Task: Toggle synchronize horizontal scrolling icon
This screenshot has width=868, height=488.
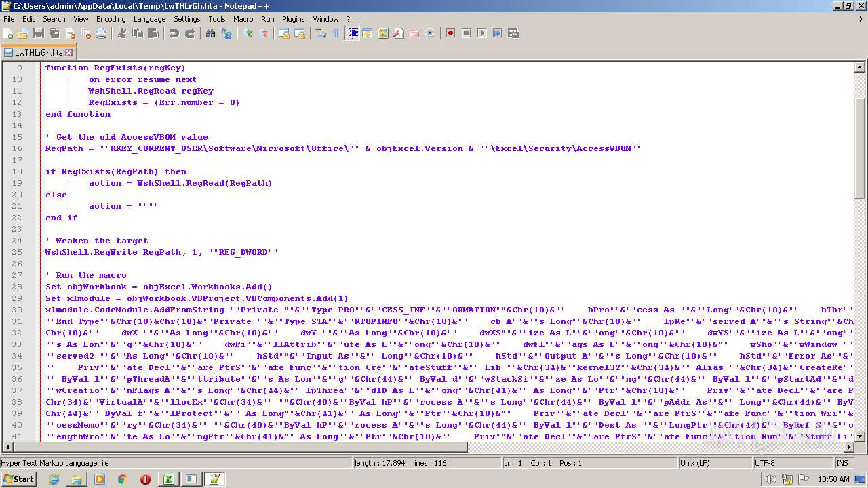Action: [300, 33]
